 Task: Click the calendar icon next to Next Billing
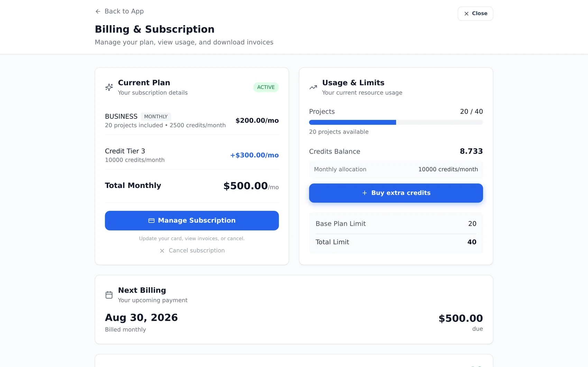109,295
